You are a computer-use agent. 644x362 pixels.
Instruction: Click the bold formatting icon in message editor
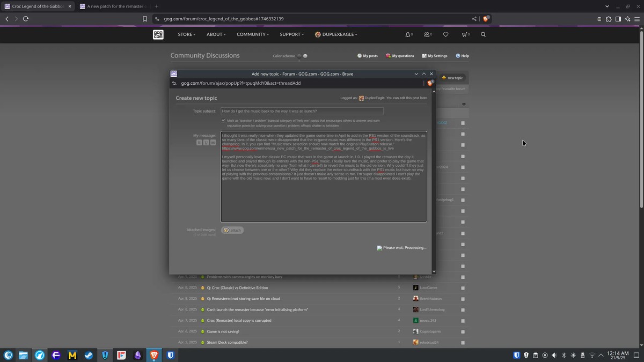(199, 143)
